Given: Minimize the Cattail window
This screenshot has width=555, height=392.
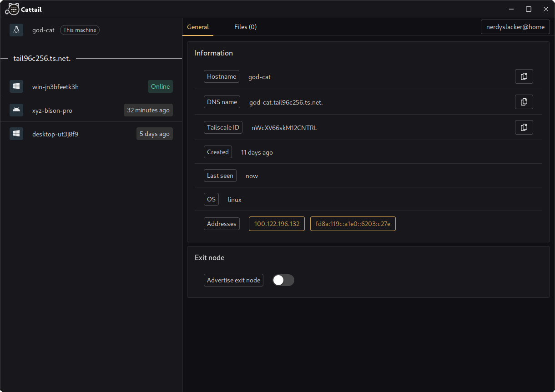Looking at the screenshot, I should pyautogui.click(x=511, y=9).
